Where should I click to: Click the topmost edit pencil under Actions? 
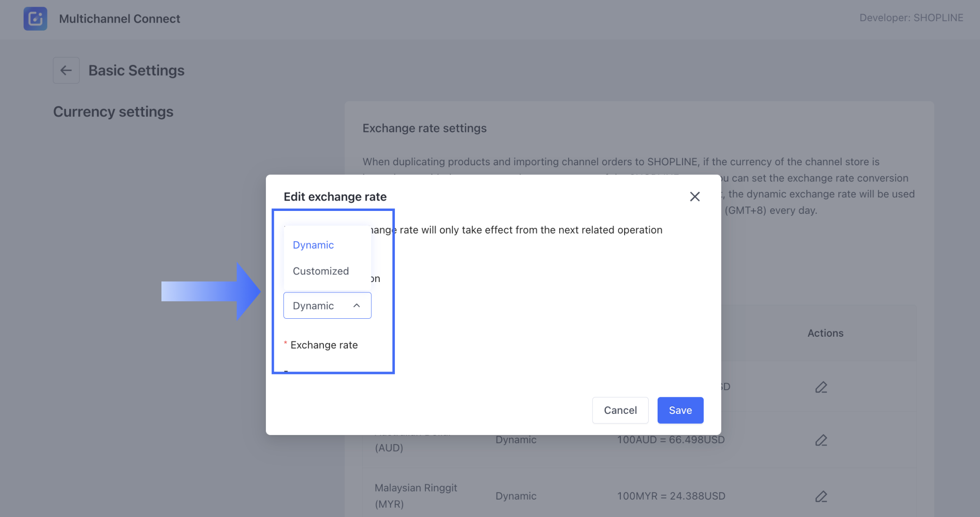tap(821, 387)
